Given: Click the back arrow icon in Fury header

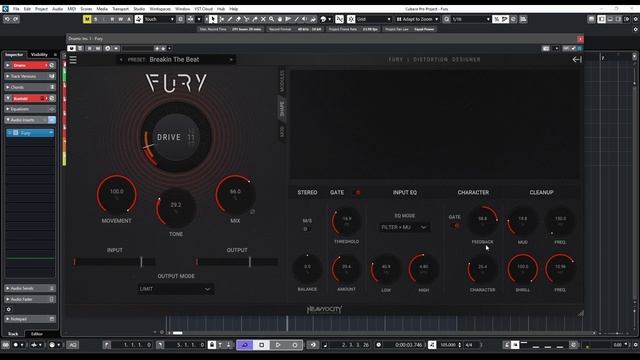Looking at the screenshot, I should tap(577, 60).
